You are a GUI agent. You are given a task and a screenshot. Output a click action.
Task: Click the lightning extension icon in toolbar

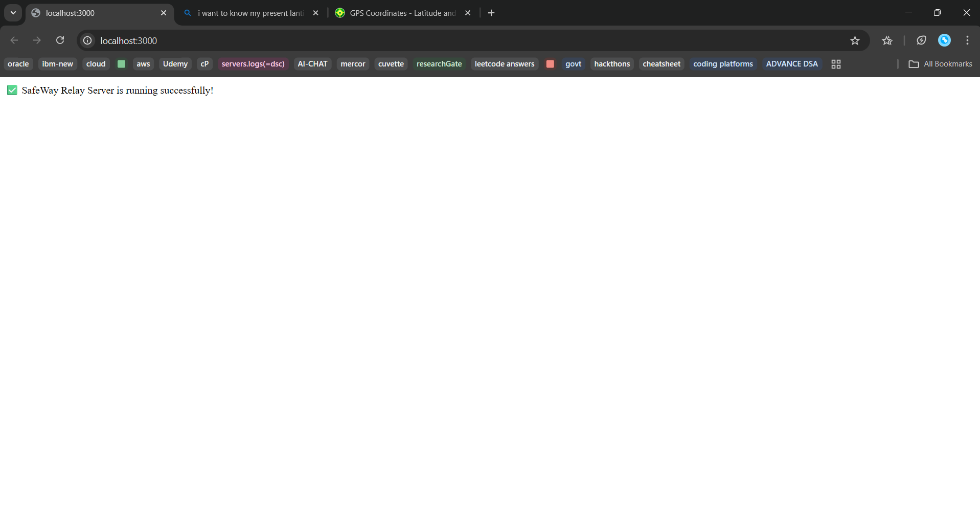pos(921,40)
